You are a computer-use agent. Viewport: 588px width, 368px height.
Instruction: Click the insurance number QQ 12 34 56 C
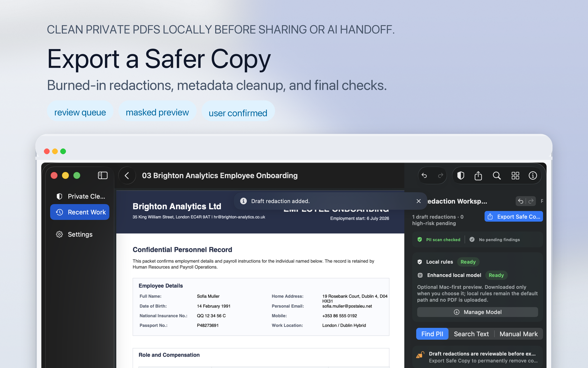click(211, 316)
